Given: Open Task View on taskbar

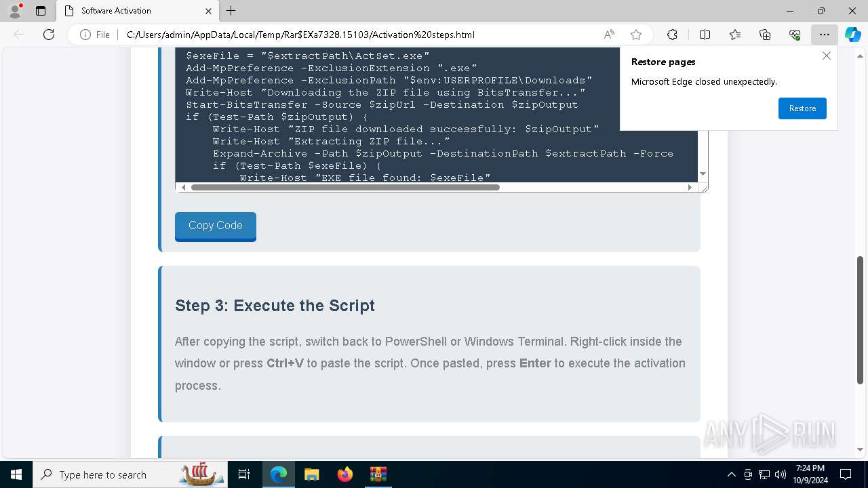Looking at the screenshot, I should coord(244,474).
